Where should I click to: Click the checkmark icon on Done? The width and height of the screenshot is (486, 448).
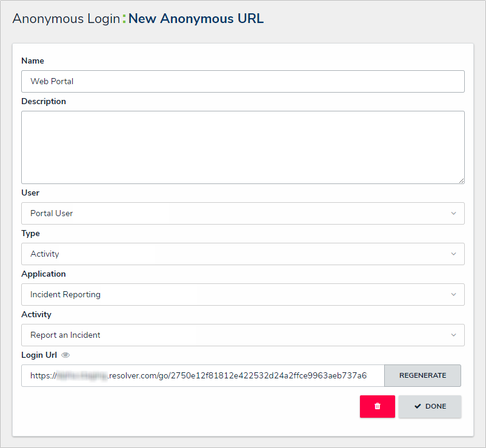pos(418,406)
